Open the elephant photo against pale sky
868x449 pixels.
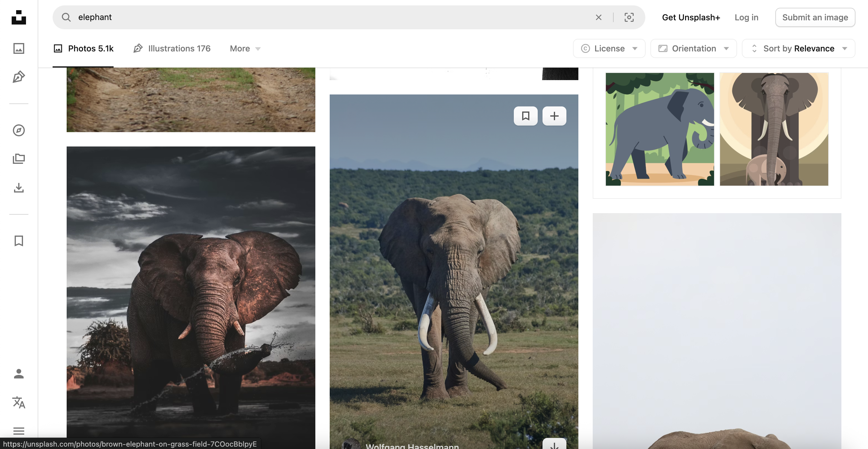(717, 331)
